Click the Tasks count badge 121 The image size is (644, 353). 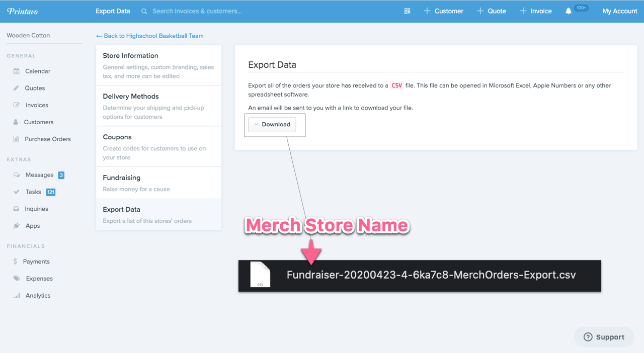point(50,192)
